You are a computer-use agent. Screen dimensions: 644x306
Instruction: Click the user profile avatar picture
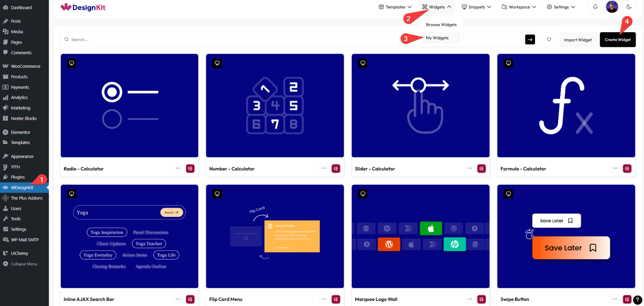click(612, 7)
